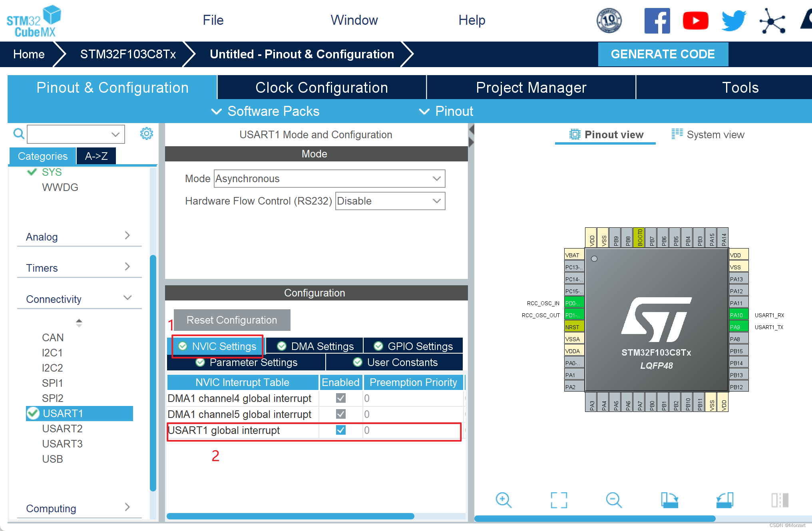812x531 pixels.
Task: Select SPI1 in connectivity list
Action: tap(52, 383)
